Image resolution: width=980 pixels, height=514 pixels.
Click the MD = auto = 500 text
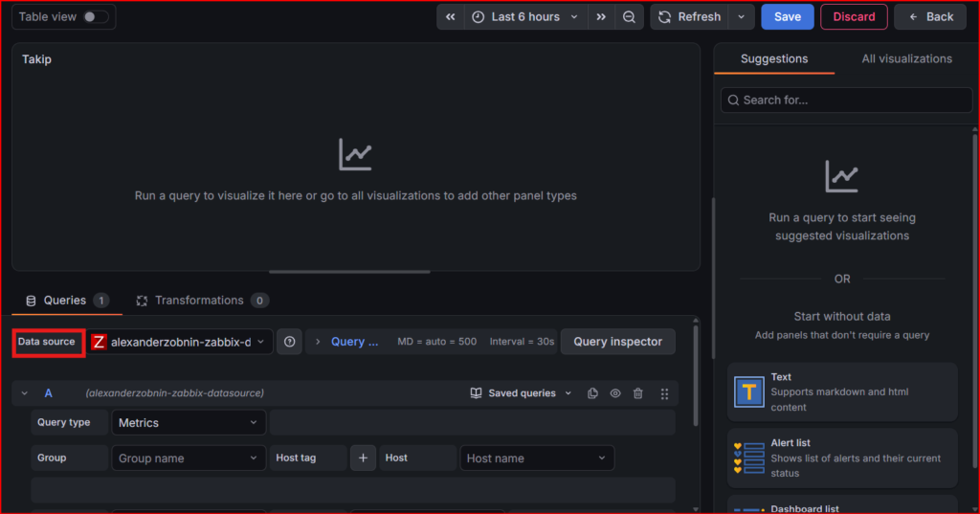point(436,342)
